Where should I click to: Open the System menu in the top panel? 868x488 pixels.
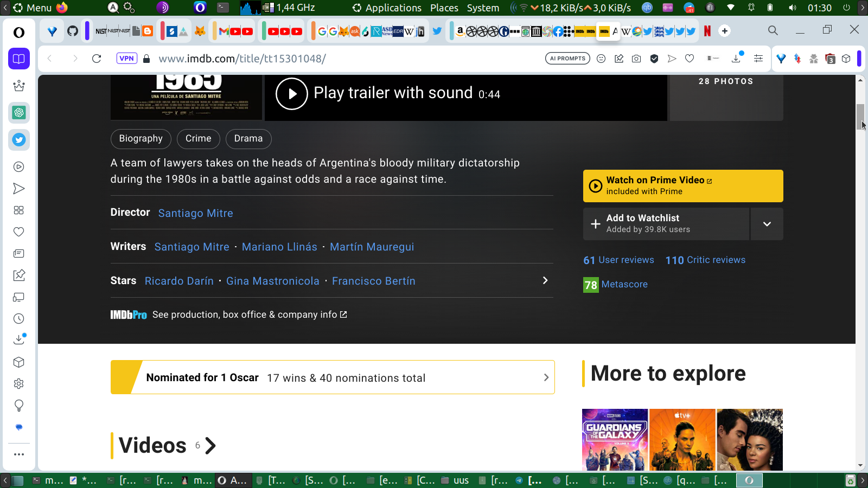[483, 8]
